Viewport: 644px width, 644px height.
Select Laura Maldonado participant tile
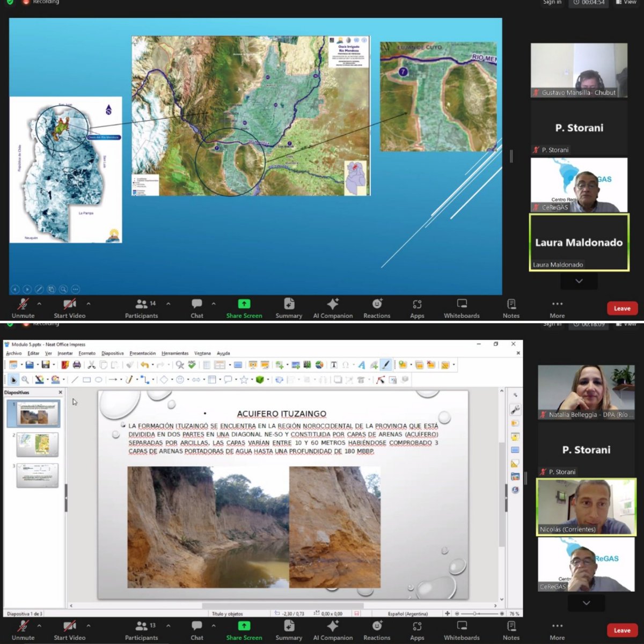click(x=579, y=242)
